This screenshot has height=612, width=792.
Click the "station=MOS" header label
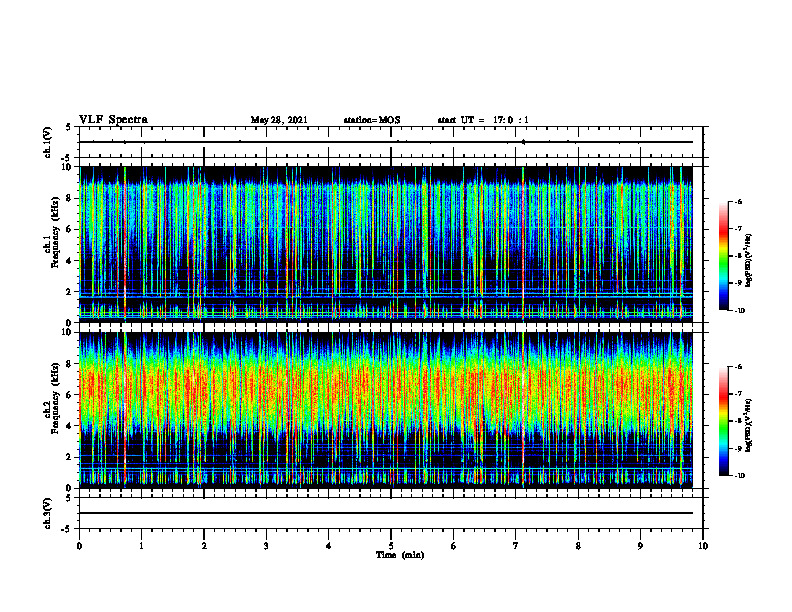[372, 120]
